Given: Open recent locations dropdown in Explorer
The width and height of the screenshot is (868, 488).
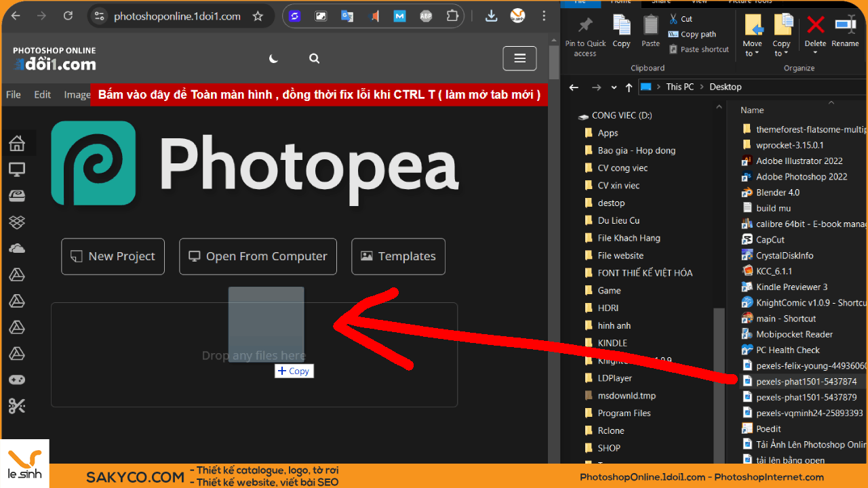Looking at the screenshot, I should pyautogui.click(x=614, y=87).
